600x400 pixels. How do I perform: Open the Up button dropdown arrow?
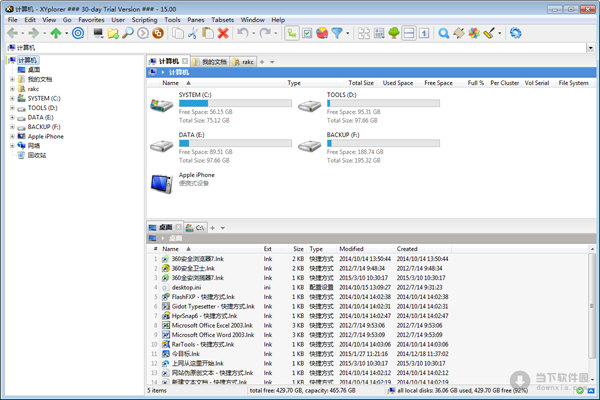click(67, 33)
